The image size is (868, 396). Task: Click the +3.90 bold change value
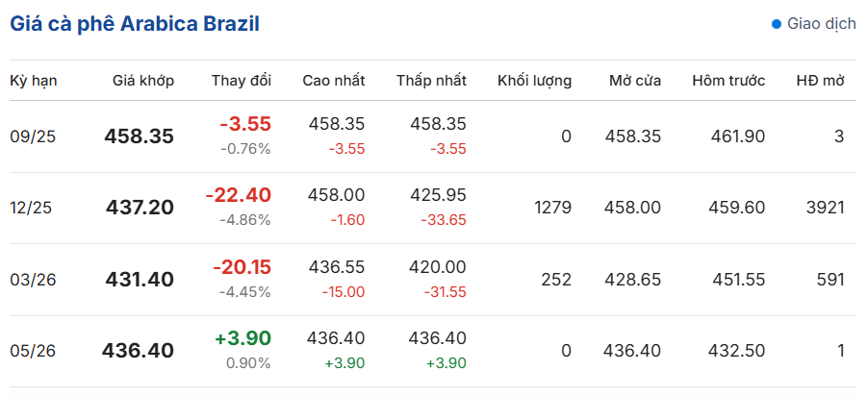point(244,338)
